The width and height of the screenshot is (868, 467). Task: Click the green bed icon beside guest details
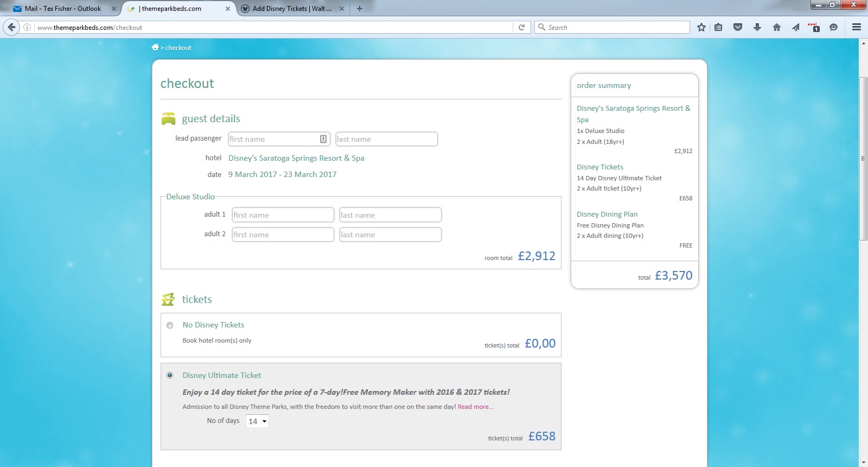[x=168, y=118]
